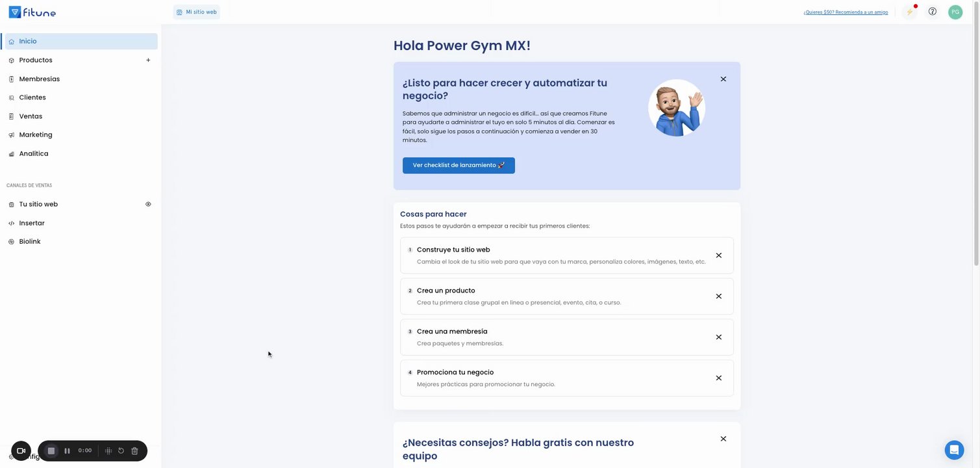Open the chat support bubble

955,450
